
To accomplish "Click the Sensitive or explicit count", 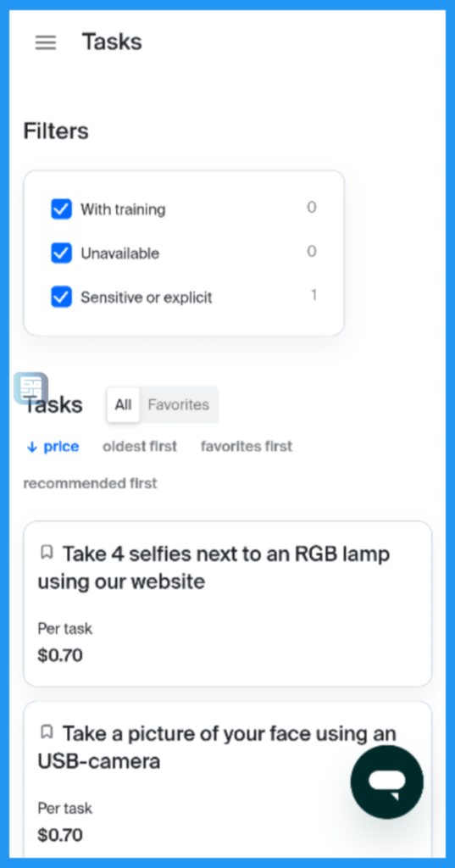I will click(x=314, y=296).
